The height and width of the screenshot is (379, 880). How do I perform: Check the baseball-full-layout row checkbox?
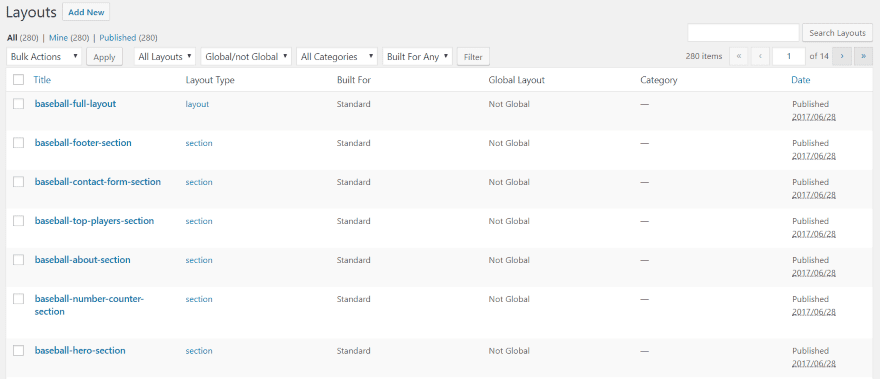(x=19, y=104)
